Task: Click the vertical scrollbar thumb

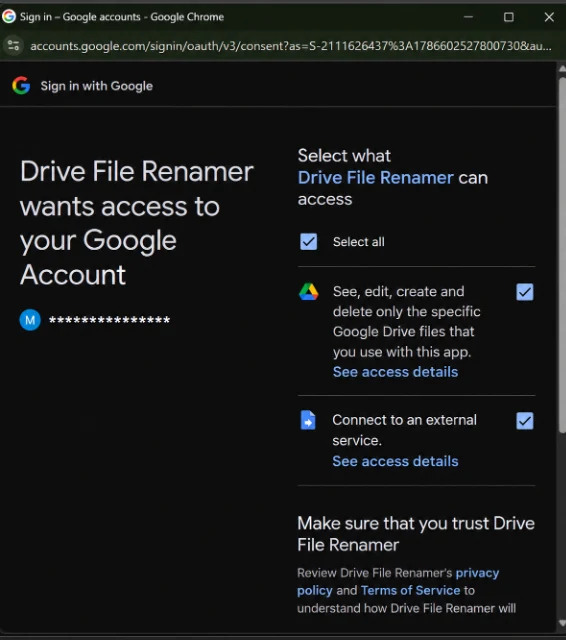Action: 562,255
